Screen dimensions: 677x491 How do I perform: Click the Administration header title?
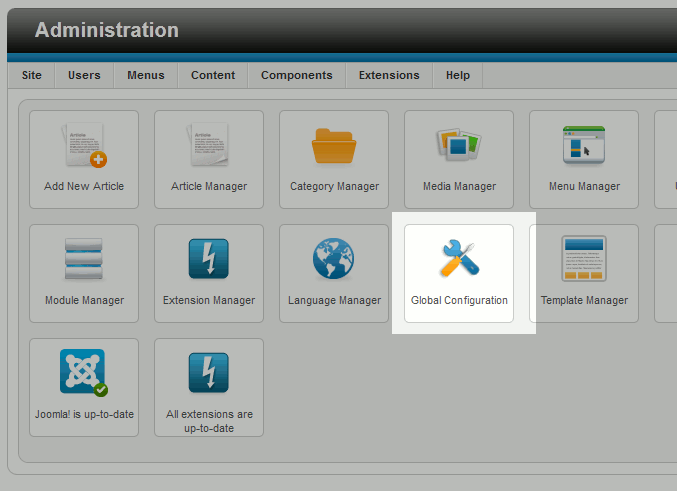(x=107, y=30)
